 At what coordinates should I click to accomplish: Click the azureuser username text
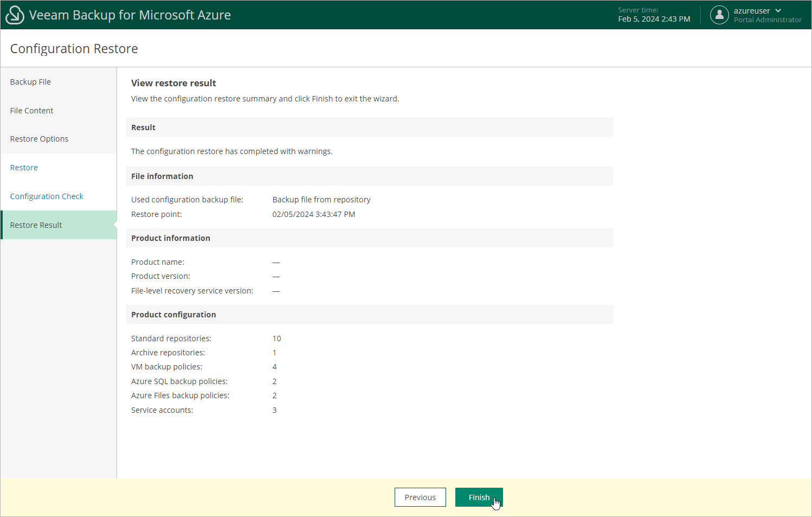752,11
